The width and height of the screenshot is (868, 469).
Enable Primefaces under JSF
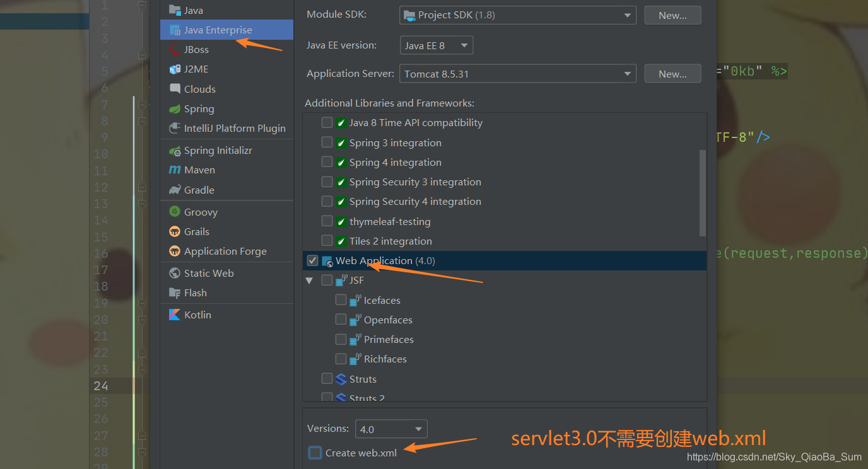341,339
